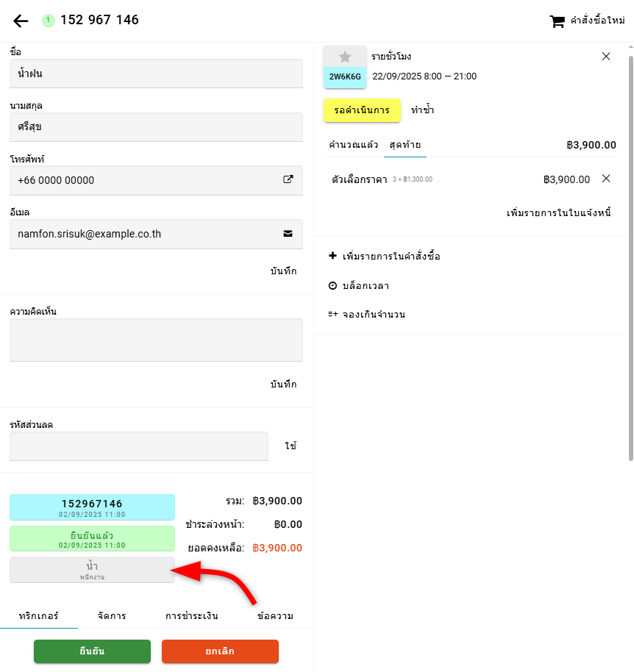Click the discount code input field
Viewport: 634px width, 672px height.
click(139, 446)
